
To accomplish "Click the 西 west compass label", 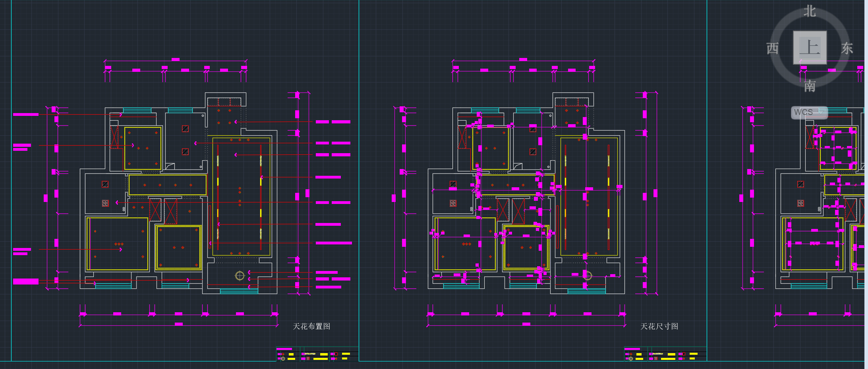I will 772,48.
